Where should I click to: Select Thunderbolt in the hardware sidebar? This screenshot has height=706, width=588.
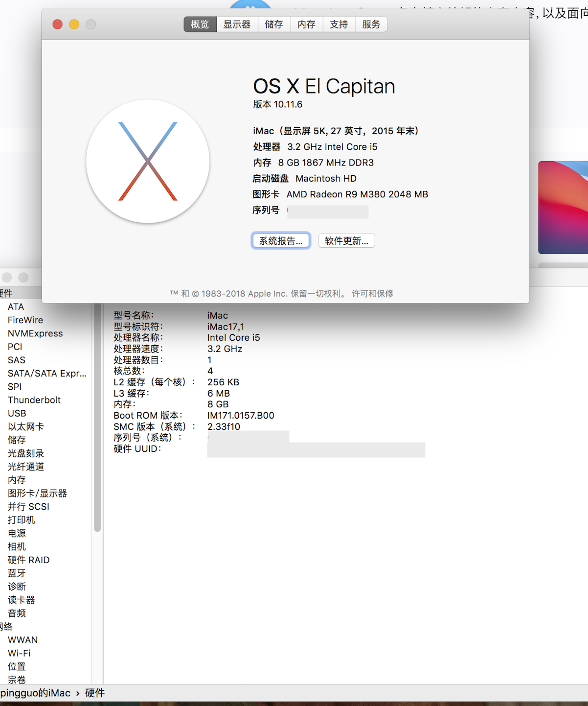34,400
